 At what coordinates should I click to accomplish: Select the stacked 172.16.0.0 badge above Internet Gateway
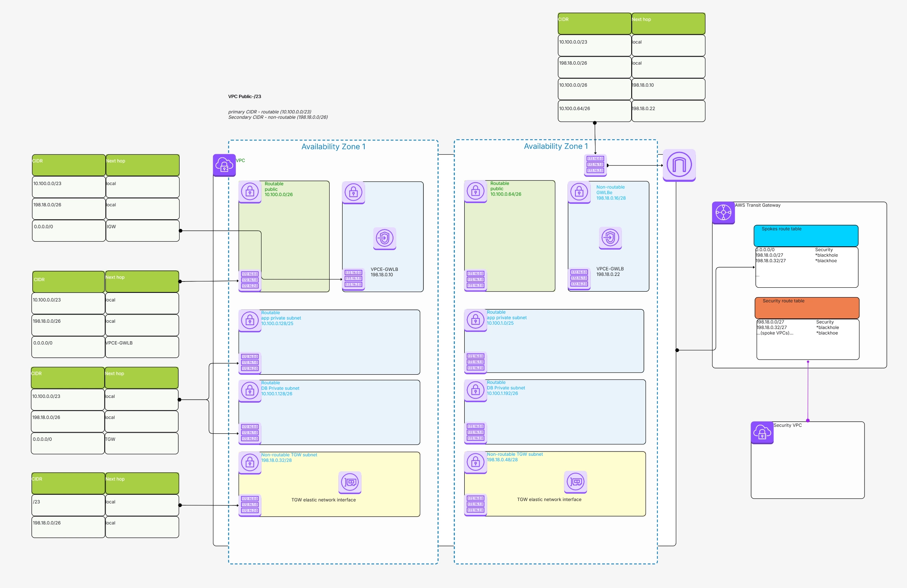click(596, 165)
